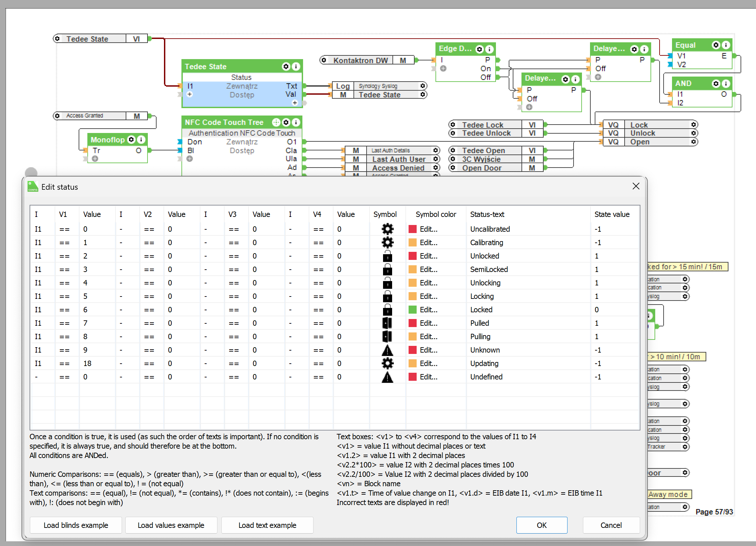Click the info icon on Tedee State block
This screenshot has width=756, height=546.
(296, 66)
